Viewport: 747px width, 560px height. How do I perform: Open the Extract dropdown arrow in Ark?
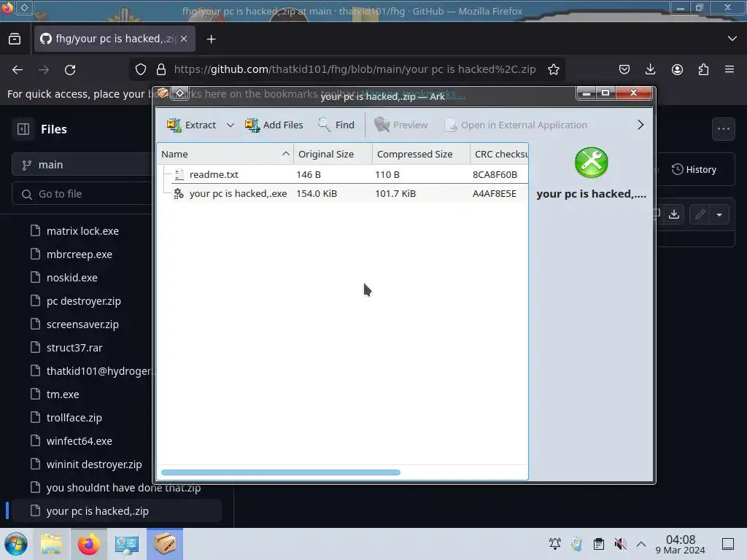tap(230, 125)
